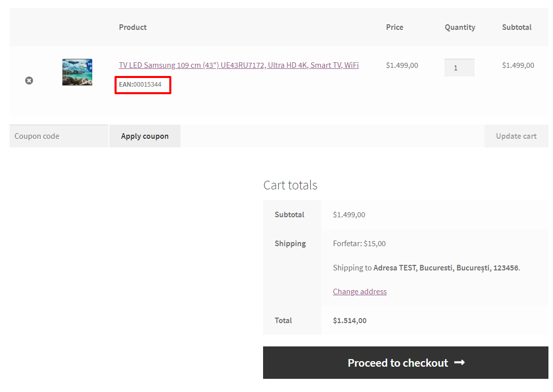
Task: Open the TV LED Samsung product link
Action: click(x=239, y=65)
